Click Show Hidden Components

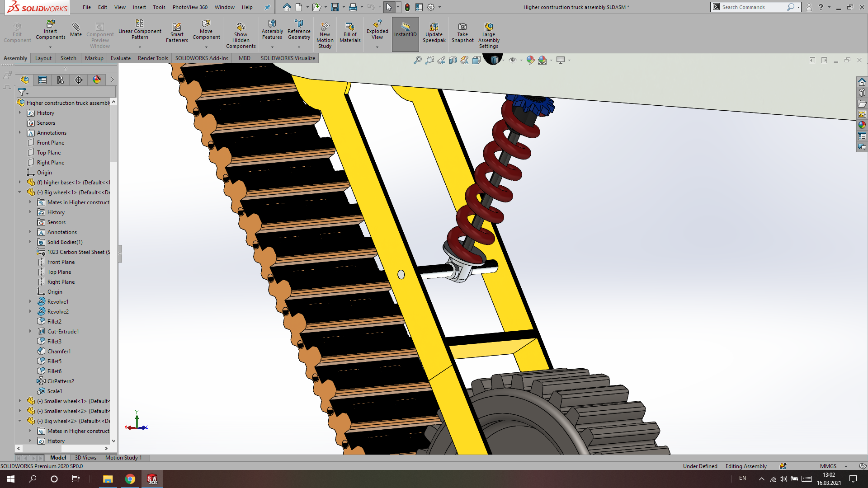point(241,35)
